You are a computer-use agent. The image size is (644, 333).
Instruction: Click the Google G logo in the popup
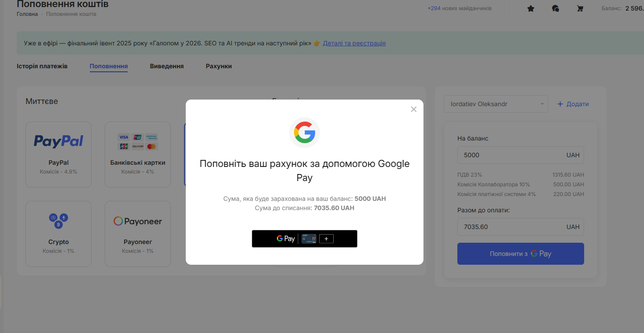pos(305,133)
